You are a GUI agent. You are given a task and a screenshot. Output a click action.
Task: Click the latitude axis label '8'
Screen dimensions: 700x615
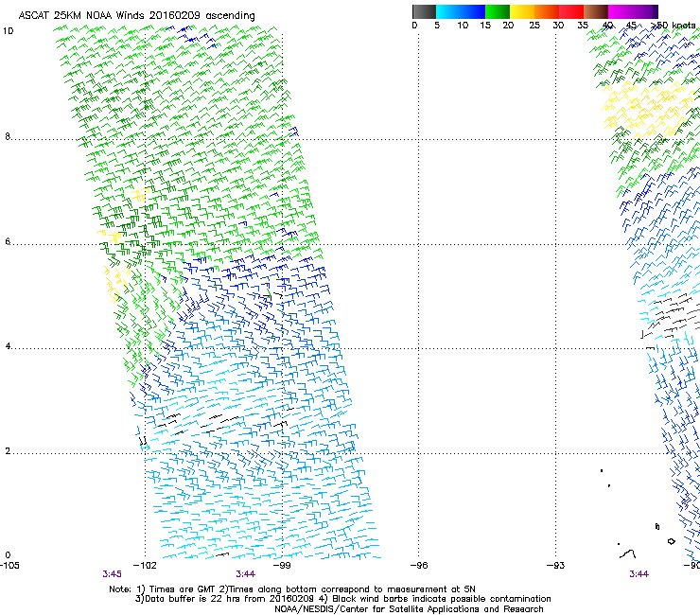coord(8,136)
